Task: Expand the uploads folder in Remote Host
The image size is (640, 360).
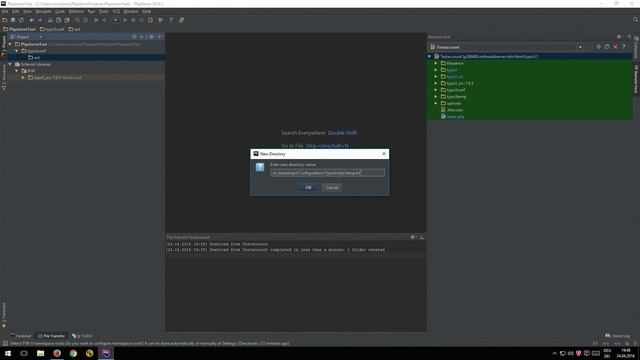Action: click(436, 103)
